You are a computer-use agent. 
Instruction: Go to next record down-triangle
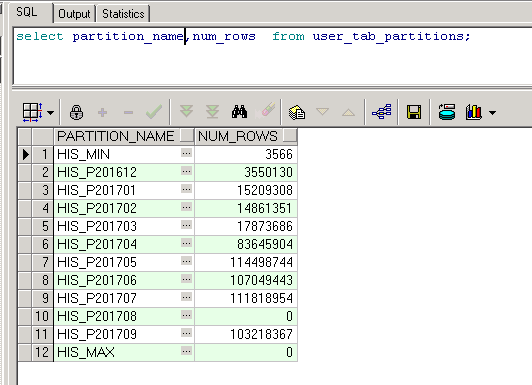pos(322,111)
